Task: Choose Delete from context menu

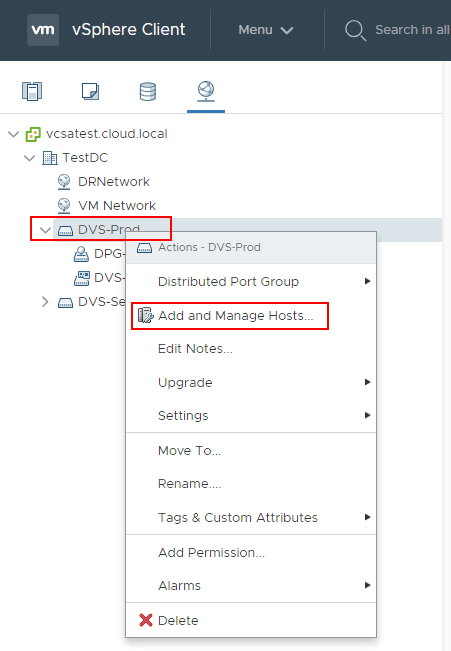Action: click(251, 620)
